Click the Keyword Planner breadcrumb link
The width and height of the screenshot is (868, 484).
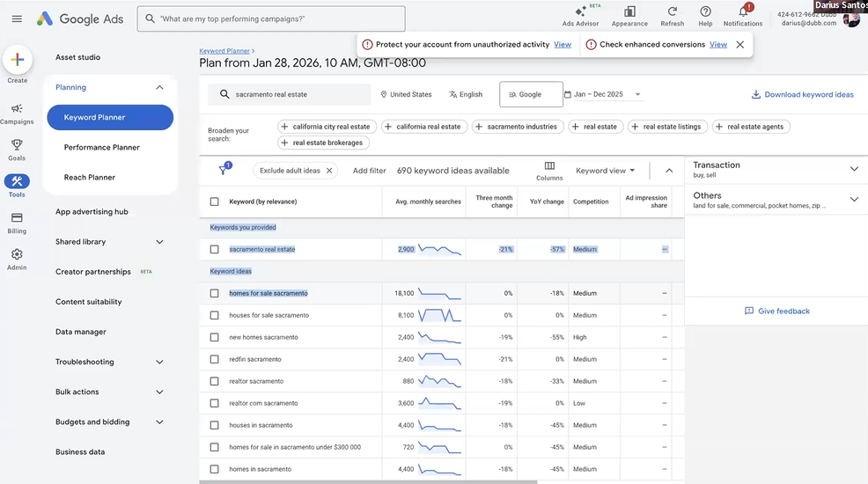pos(224,51)
